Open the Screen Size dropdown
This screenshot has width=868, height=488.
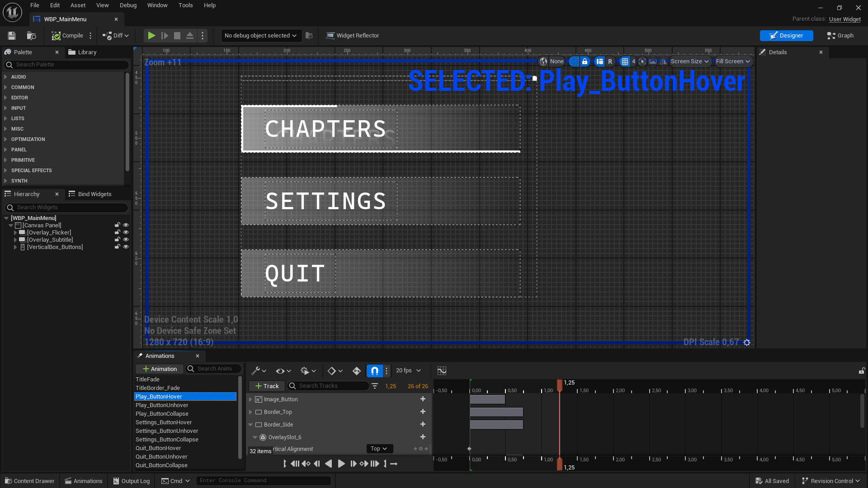click(689, 61)
